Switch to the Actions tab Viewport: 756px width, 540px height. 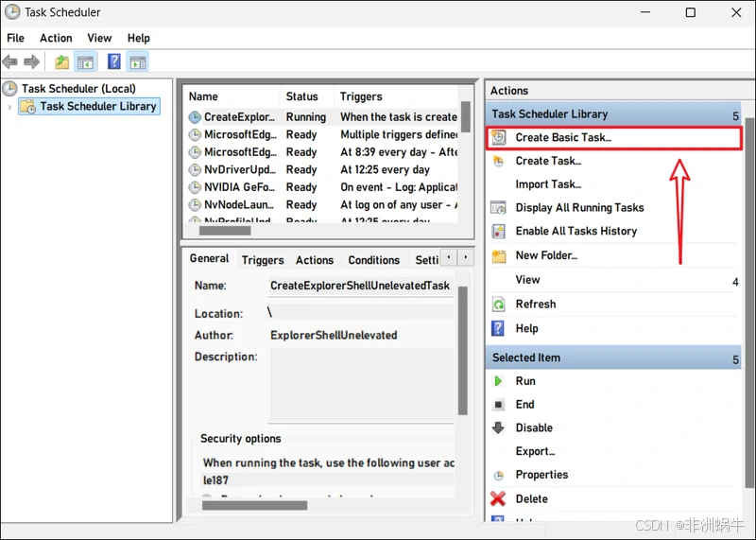pos(315,260)
